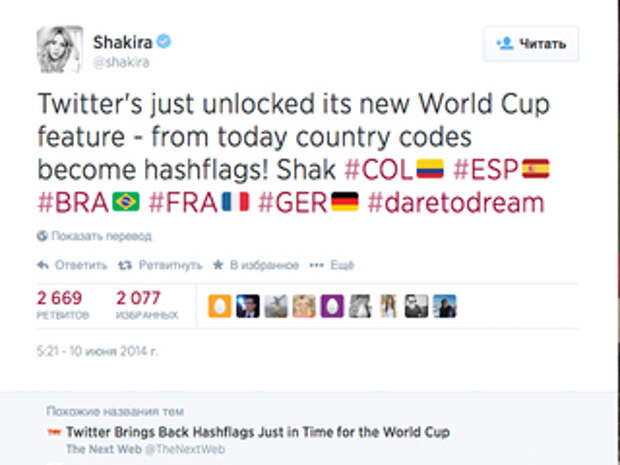Open the #ESP hashtag link
620x465 pixels.
[486, 170]
